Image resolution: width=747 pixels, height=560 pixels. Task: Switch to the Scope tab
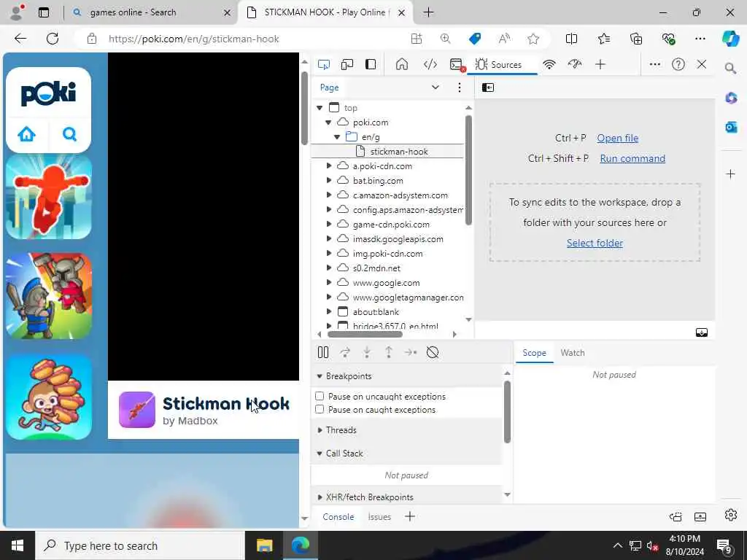click(534, 353)
